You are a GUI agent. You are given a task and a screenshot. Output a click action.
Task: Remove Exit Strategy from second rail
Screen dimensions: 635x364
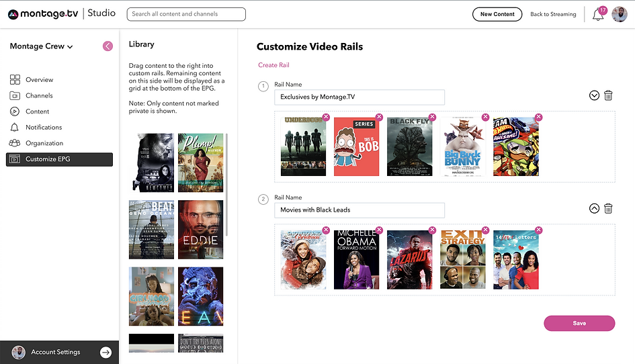tap(486, 230)
